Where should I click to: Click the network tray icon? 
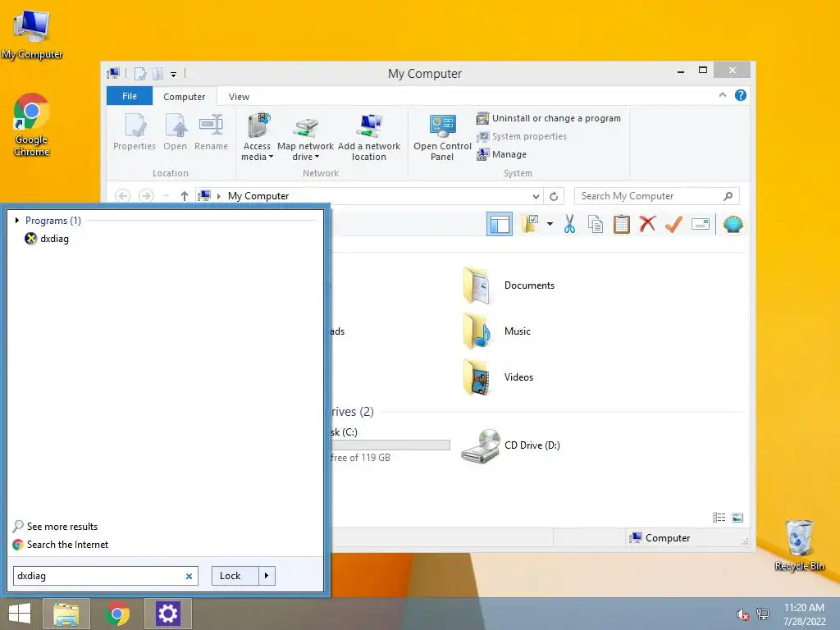pos(762,614)
